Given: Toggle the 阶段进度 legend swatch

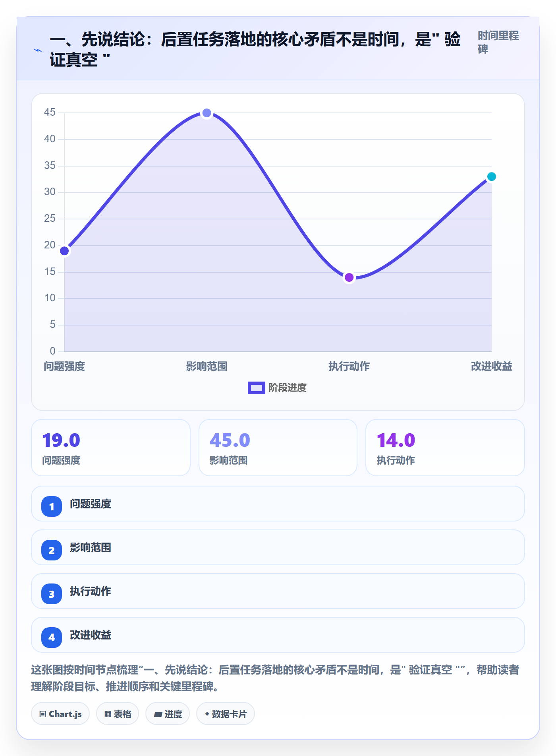Looking at the screenshot, I should [256, 388].
